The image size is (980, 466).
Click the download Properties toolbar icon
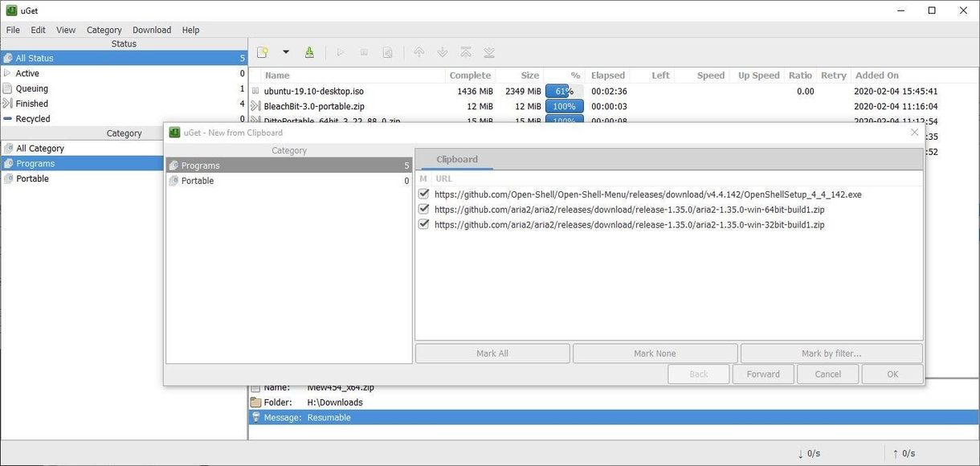tap(387, 52)
